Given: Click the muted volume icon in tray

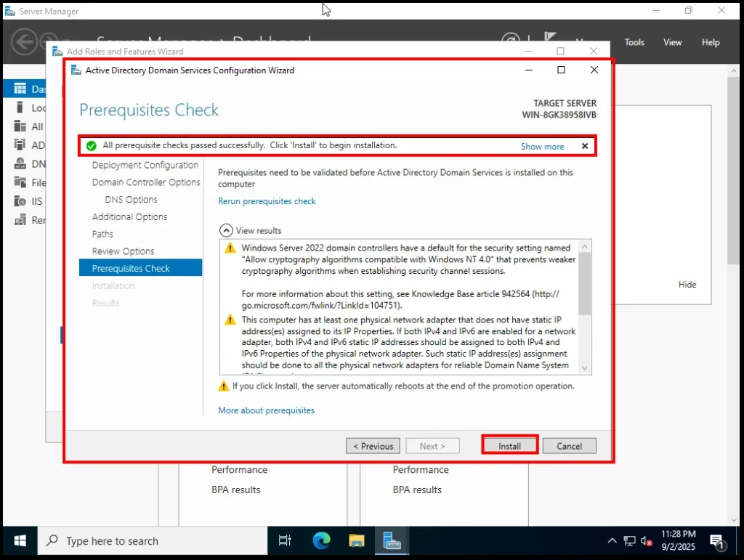Looking at the screenshot, I should point(646,540).
